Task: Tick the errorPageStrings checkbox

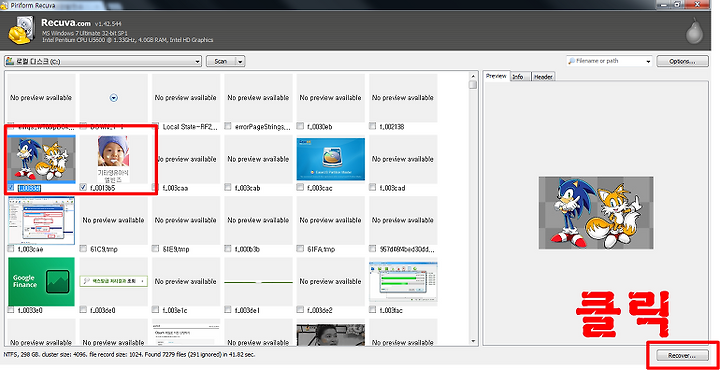Action: (228, 126)
